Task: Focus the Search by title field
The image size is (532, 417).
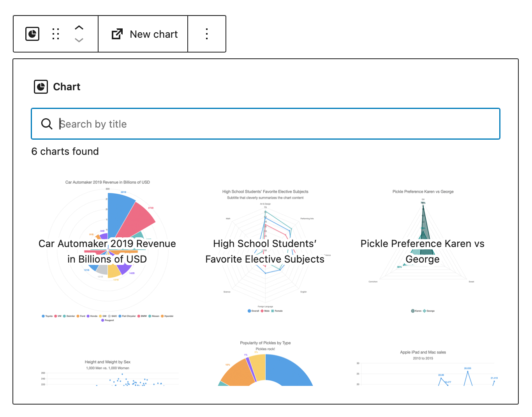Action: (x=273, y=124)
